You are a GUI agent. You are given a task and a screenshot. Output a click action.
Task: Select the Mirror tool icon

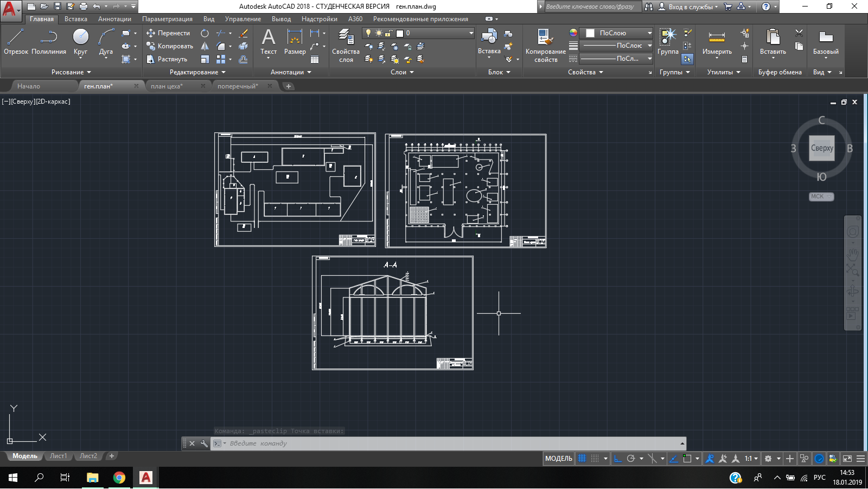click(205, 46)
